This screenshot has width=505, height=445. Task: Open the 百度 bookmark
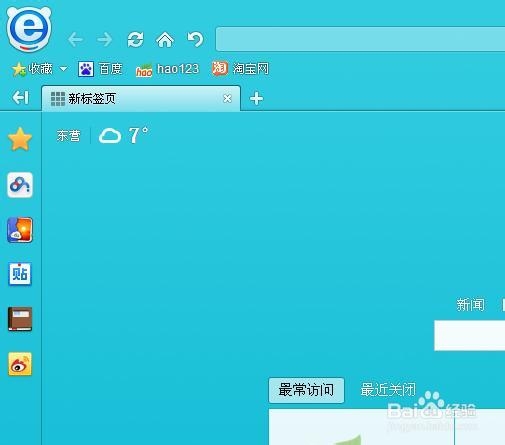coord(100,69)
